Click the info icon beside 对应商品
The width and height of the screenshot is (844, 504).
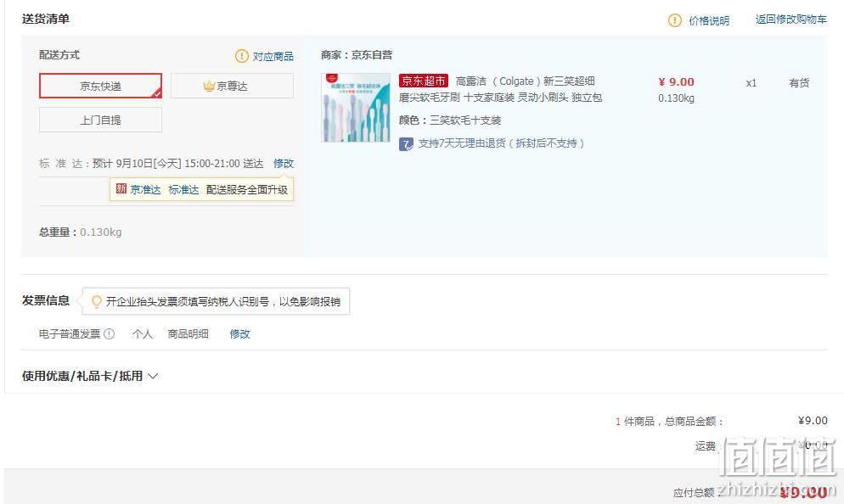(242, 56)
